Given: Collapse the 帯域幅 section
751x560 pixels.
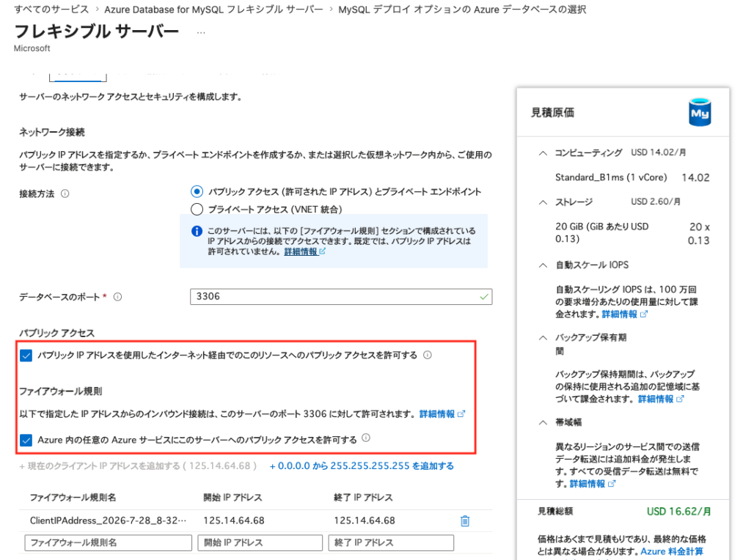Looking at the screenshot, I should tap(543, 422).
